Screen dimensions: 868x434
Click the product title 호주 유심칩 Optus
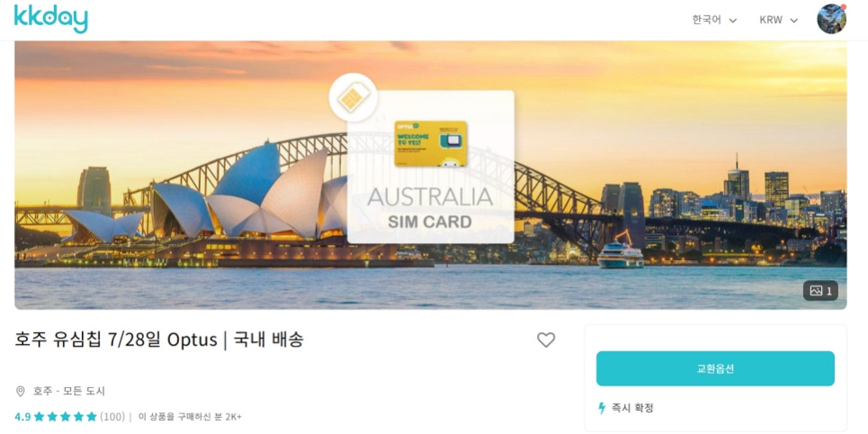(159, 339)
